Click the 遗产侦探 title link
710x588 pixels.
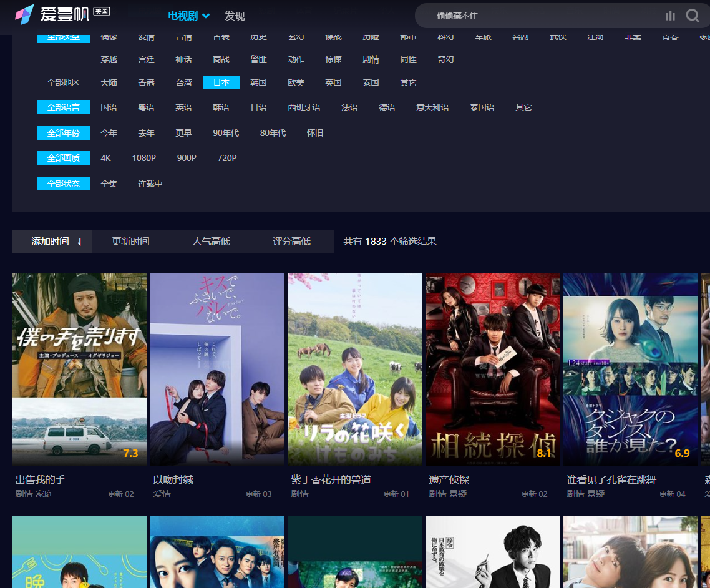pyautogui.click(x=449, y=480)
